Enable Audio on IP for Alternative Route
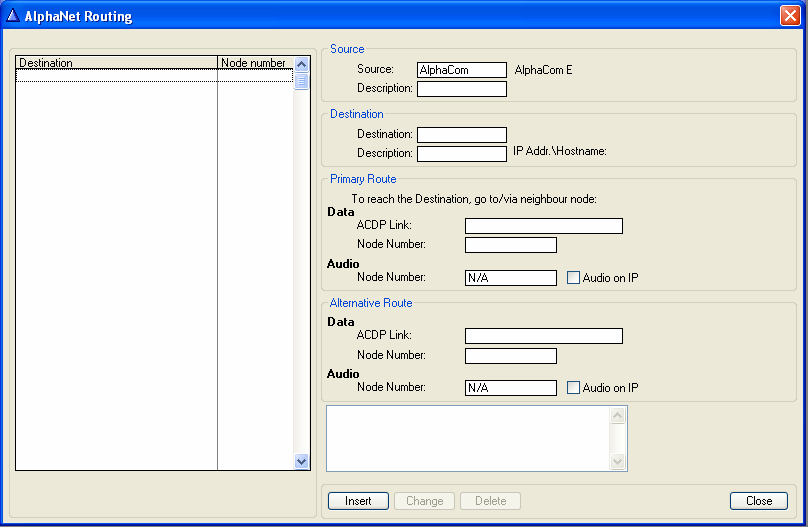The image size is (808, 527). [x=573, y=388]
